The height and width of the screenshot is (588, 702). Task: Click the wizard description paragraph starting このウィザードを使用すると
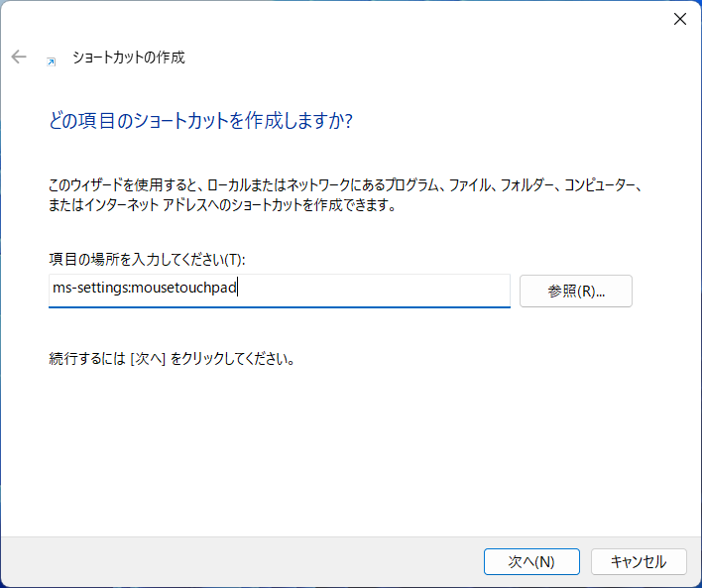point(346,194)
